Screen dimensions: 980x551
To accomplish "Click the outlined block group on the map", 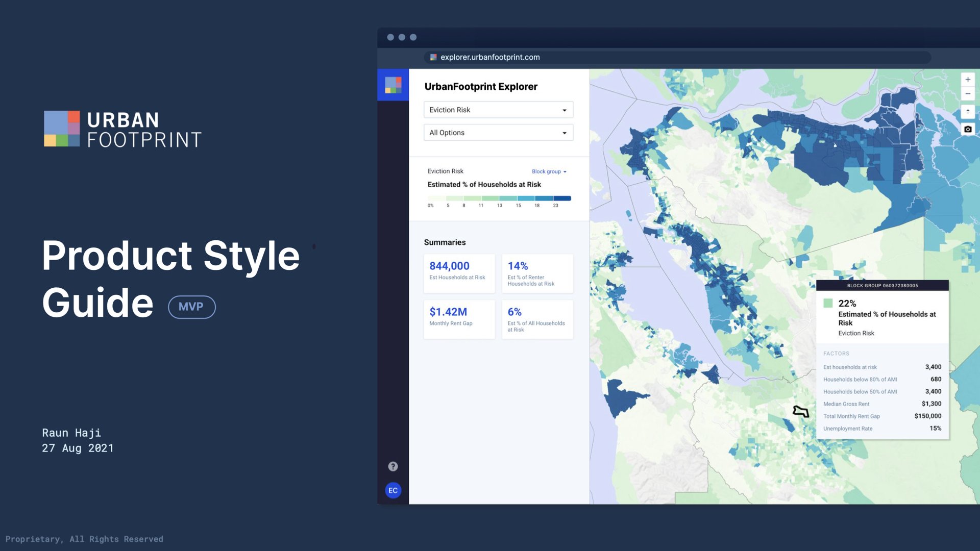I will click(801, 411).
